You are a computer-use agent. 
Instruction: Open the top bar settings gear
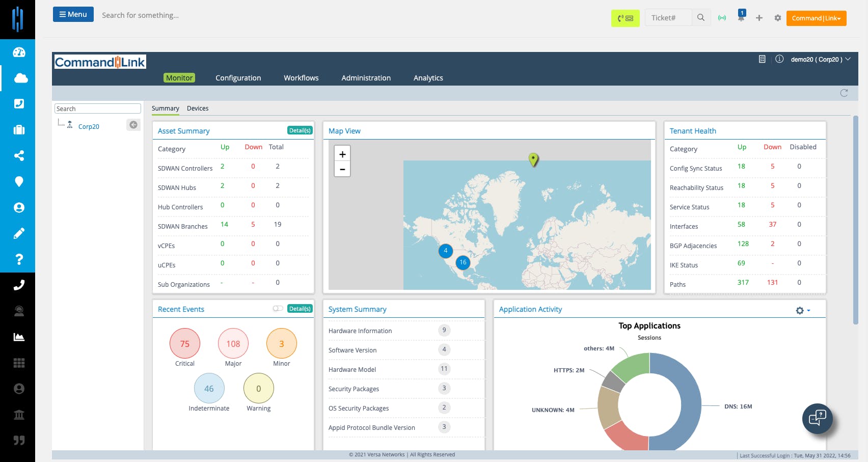click(x=777, y=18)
